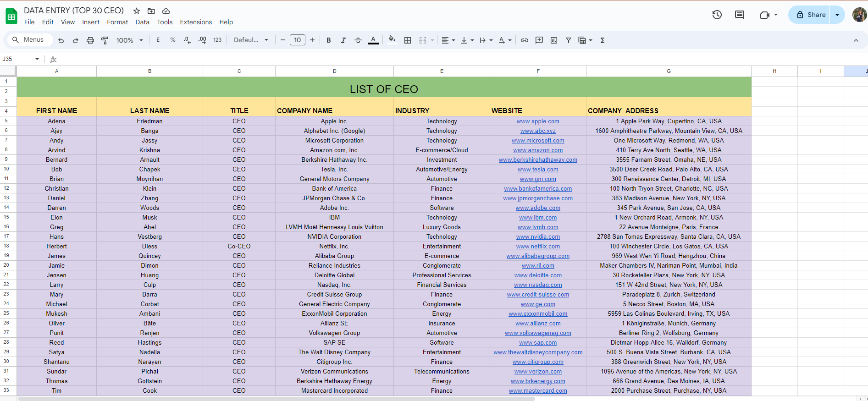Click the font size field

tap(298, 40)
